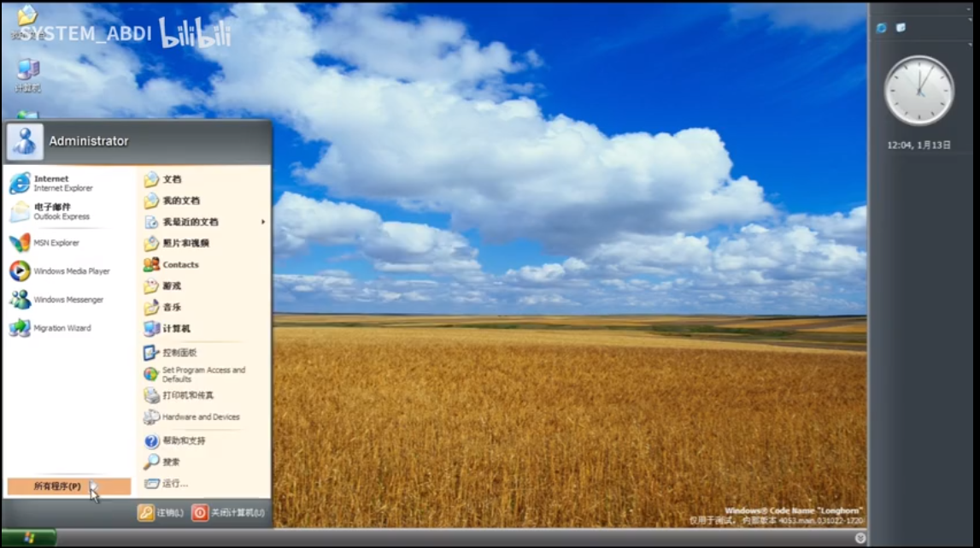This screenshot has width=980, height=548.
Task: Open Internet Explorer from the Start menu
Action: pos(60,183)
